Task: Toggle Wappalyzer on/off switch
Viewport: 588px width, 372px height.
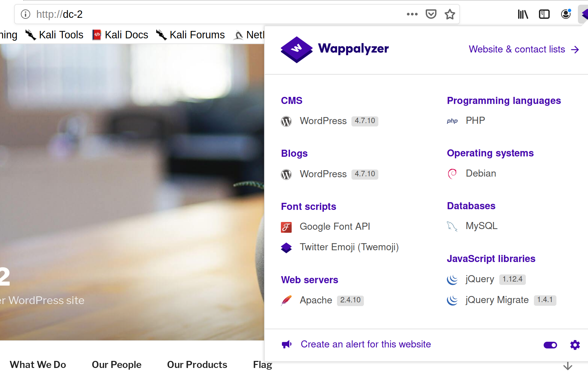Action: point(550,345)
